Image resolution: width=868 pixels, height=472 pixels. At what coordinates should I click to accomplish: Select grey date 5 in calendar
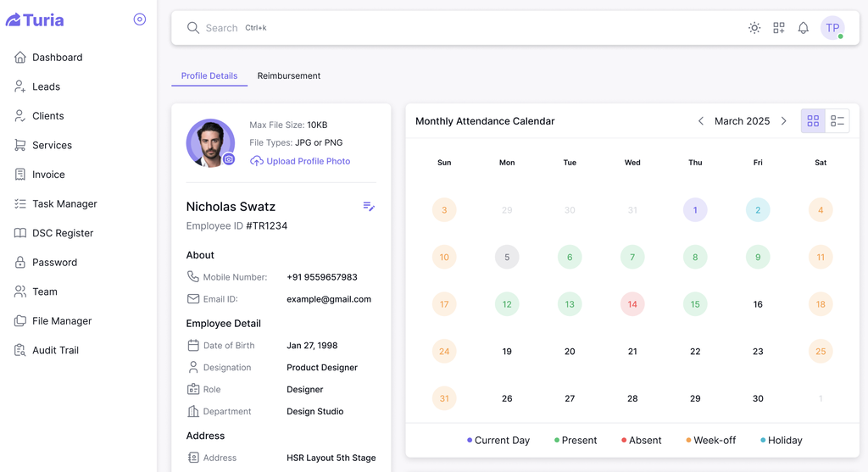pos(507,257)
